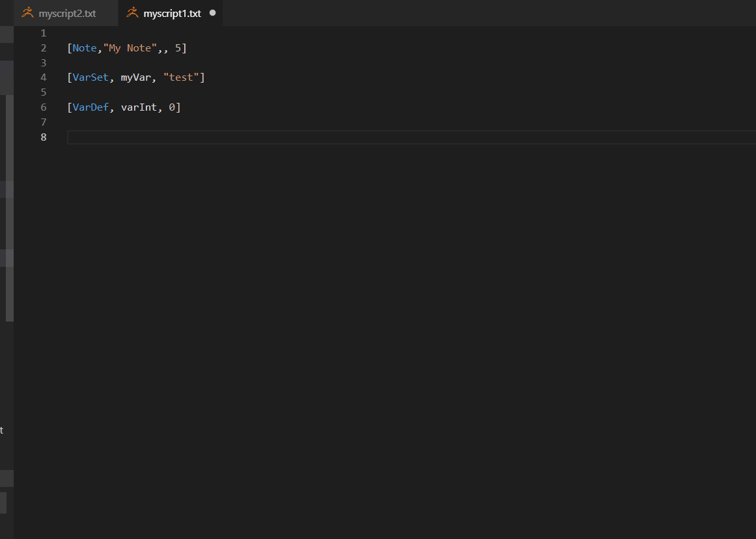This screenshot has width=756, height=539.
Task: Click the Note keyword on line 2
Action: point(84,48)
